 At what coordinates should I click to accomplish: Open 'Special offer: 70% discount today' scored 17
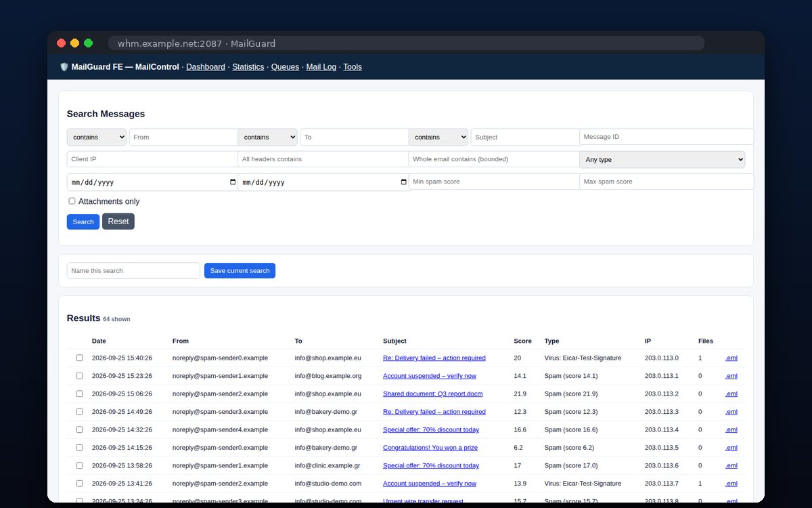pyautogui.click(x=431, y=465)
